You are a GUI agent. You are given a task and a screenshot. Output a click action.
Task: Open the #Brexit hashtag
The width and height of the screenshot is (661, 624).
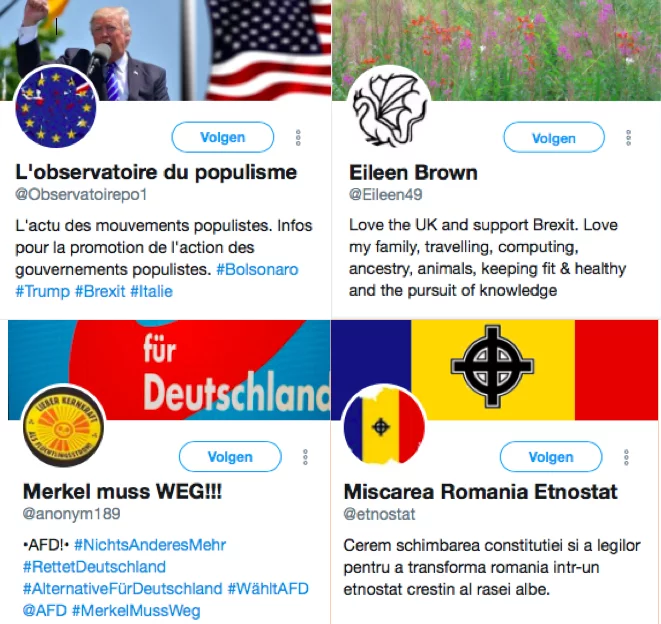[x=100, y=291]
